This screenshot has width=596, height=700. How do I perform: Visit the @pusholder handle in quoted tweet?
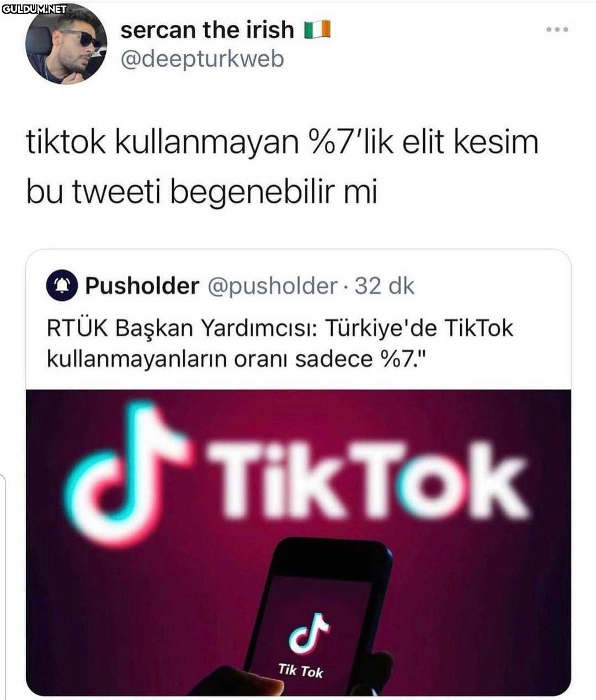coord(272,286)
